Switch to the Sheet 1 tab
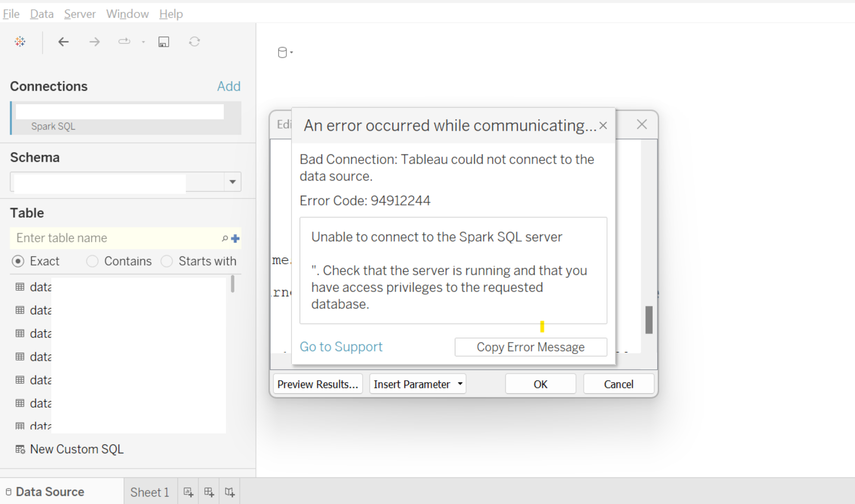The image size is (855, 504). pyautogui.click(x=150, y=492)
